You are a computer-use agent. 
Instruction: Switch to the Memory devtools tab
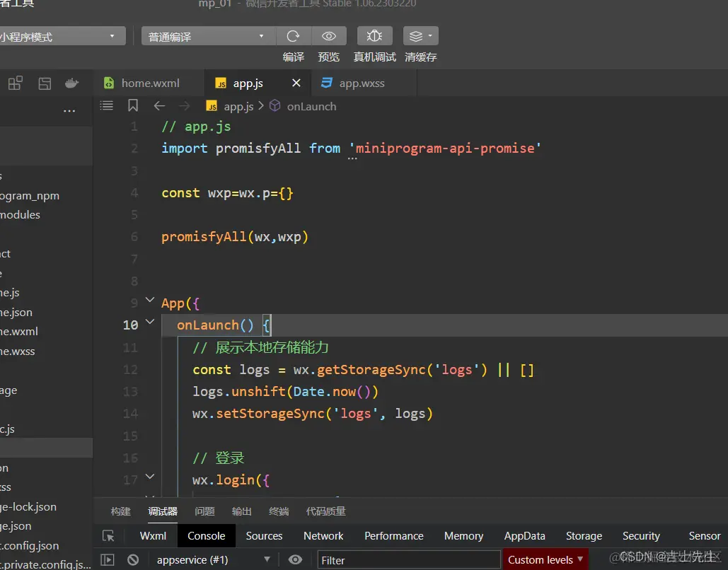pyautogui.click(x=464, y=535)
